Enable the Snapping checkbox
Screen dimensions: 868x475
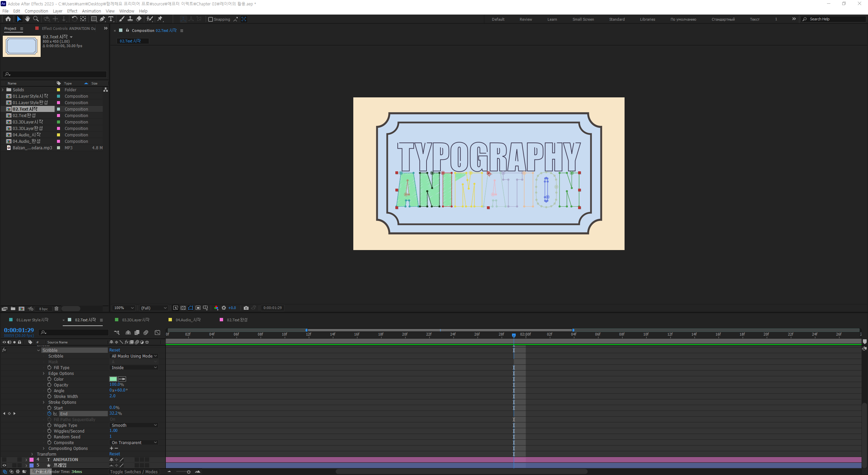click(211, 19)
